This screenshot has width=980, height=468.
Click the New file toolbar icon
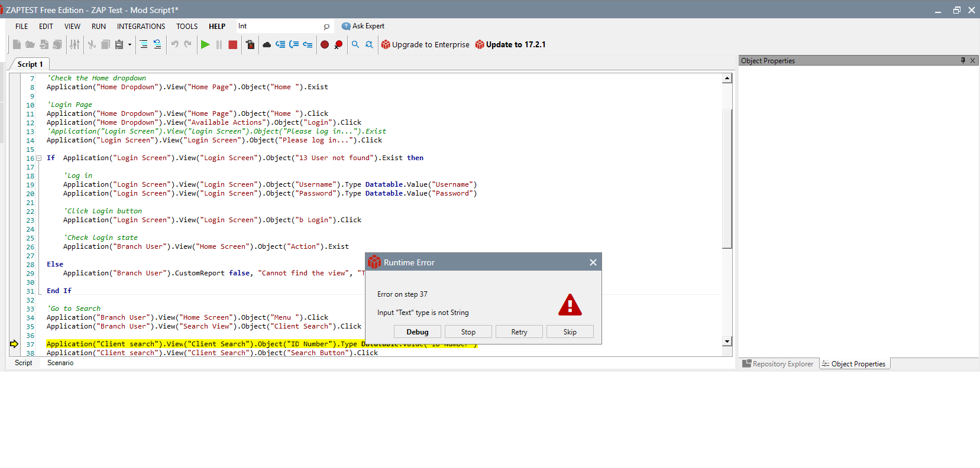point(17,44)
